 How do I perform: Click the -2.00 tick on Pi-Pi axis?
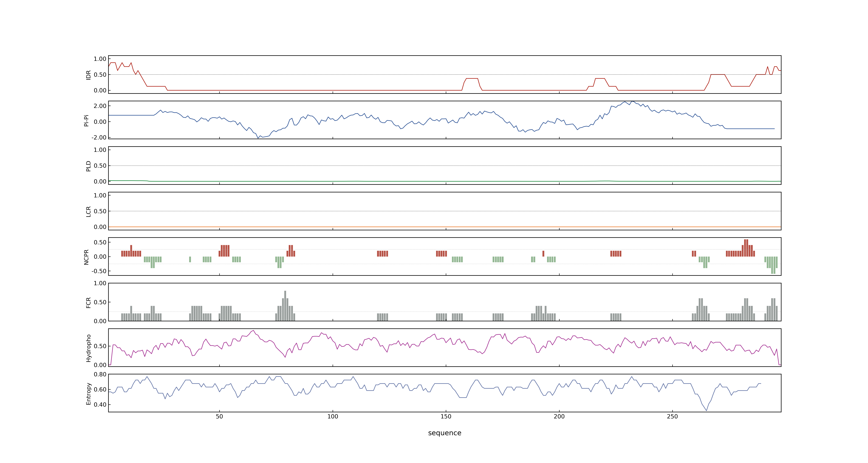tap(99, 138)
